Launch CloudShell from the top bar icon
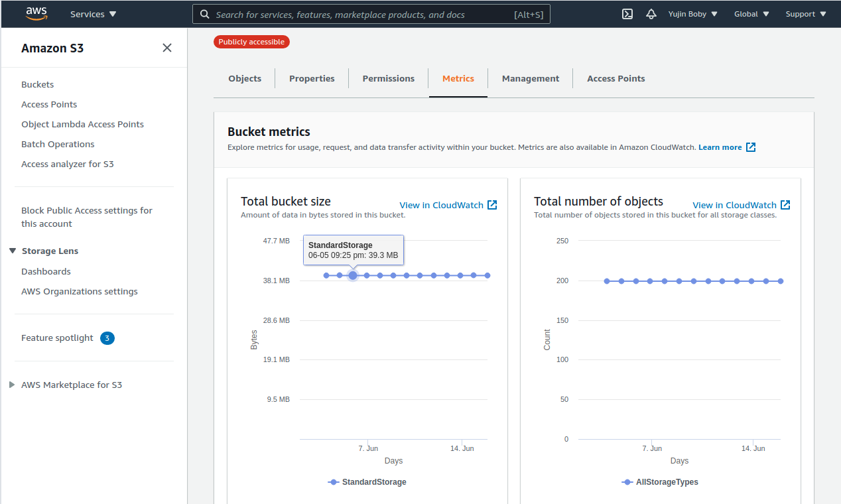This screenshot has width=841, height=504. point(627,13)
